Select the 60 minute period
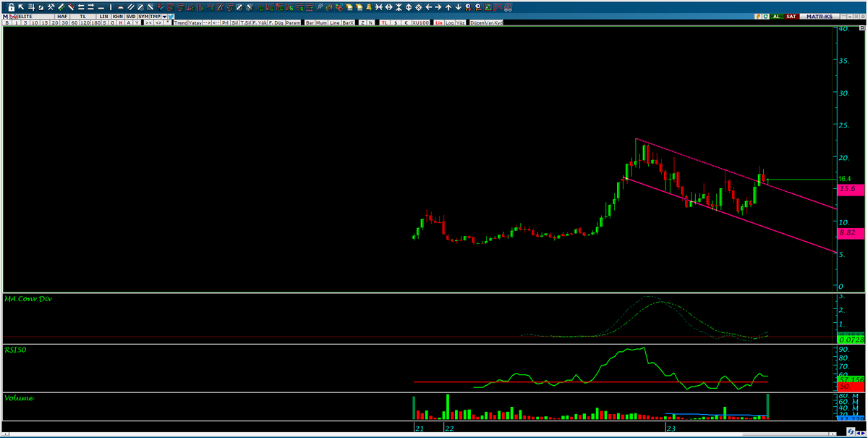The height and width of the screenshot is (438, 868). tap(75, 22)
